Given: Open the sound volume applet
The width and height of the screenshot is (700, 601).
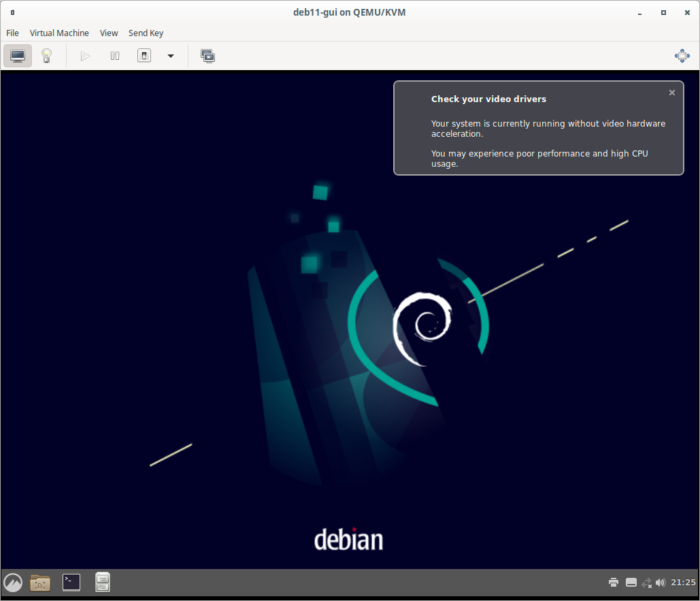Looking at the screenshot, I should coord(661,582).
